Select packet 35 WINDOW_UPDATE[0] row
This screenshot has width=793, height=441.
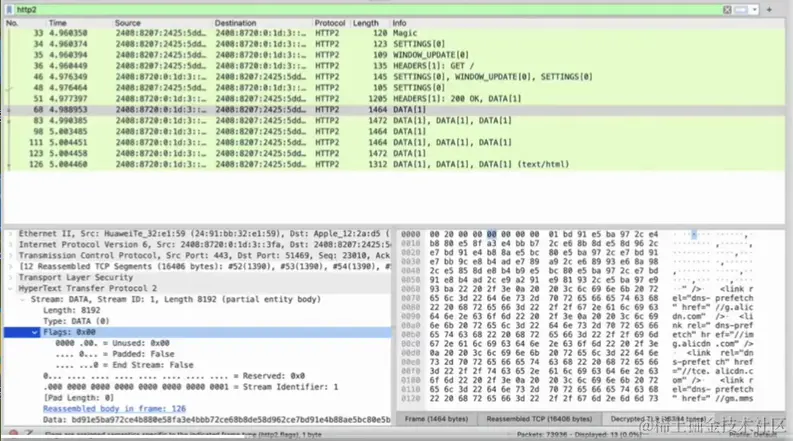[394, 55]
